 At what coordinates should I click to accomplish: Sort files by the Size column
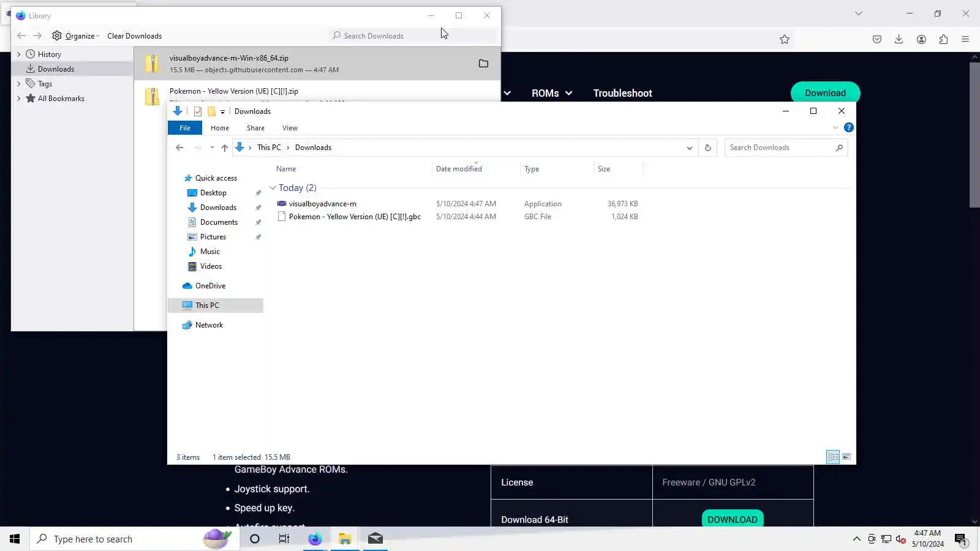point(618,169)
